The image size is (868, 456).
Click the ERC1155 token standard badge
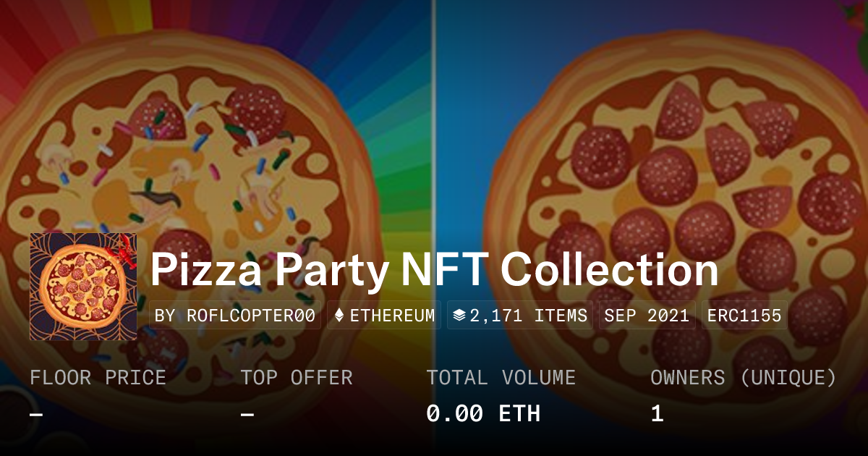pos(744,316)
